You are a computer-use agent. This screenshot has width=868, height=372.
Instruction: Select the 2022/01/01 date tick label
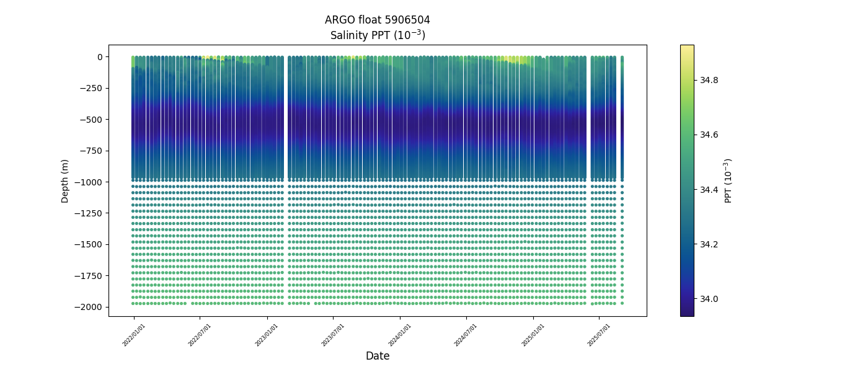point(134,335)
